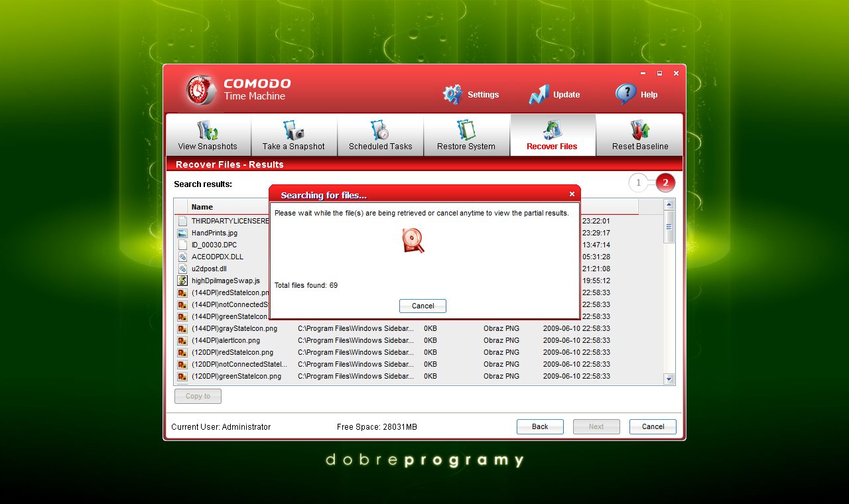Open the Scheduled Tasks tab
The image size is (849, 504).
(380, 135)
